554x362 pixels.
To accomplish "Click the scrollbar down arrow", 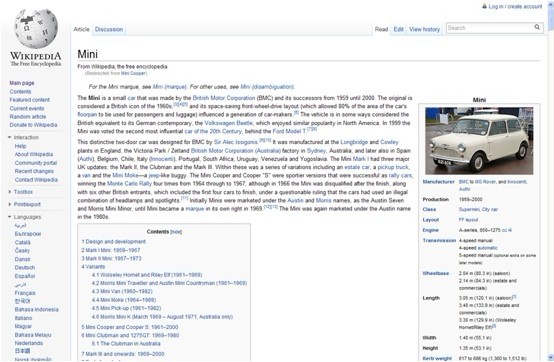I will [x=550, y=357].
